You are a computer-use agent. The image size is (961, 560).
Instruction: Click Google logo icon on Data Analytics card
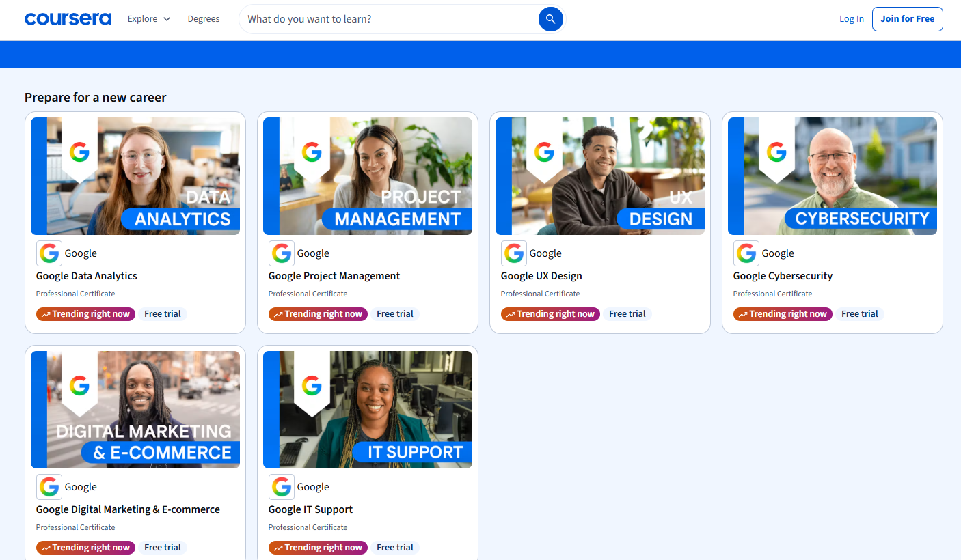(x=49, y=253)
